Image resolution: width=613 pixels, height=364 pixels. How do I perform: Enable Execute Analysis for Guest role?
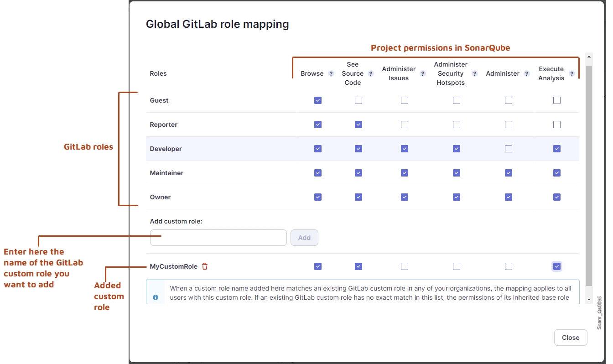[x=557, y=100]
